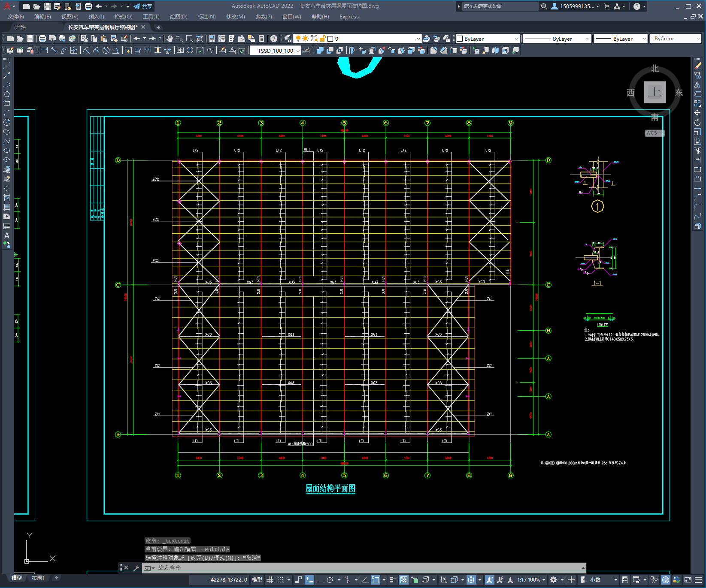Select the Circle draw tool
Screen dimensions: 706x588
click(x=7, y=122)
